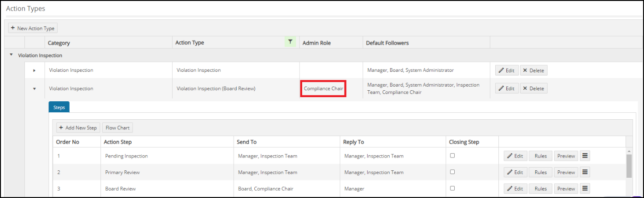
Task: Edit the Violation Inspection (Board Review) action type
Action: coord(507,88)
